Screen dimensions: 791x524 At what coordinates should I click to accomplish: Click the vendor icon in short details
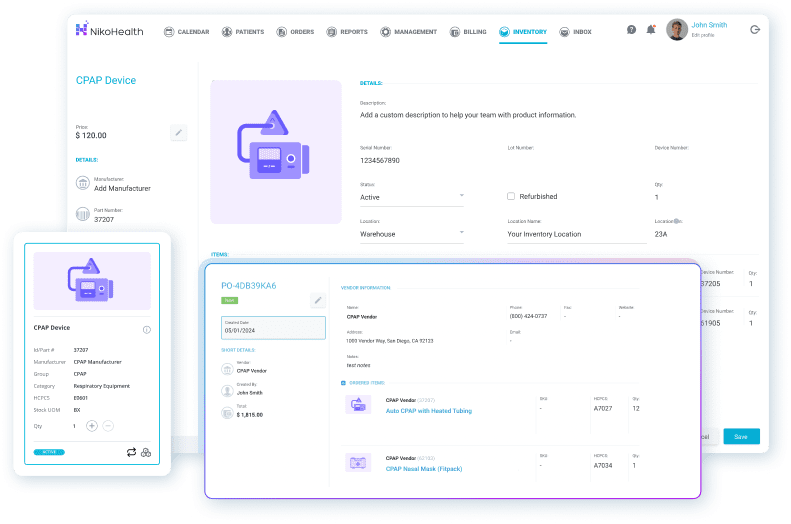(228, 369)
